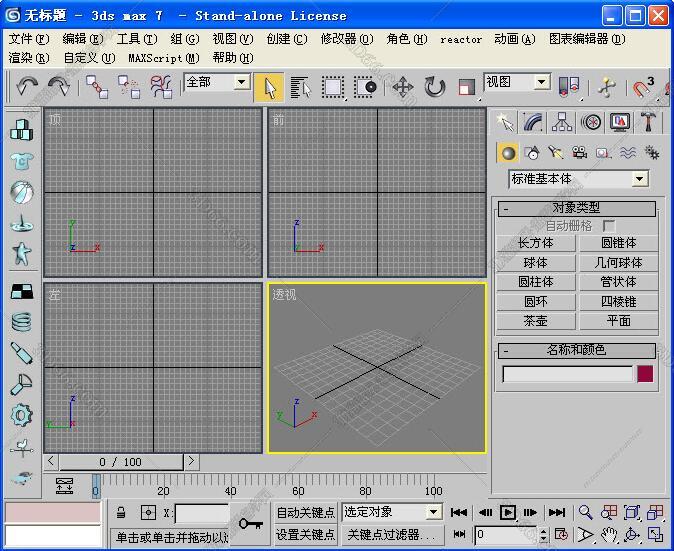Image resolution: width=674 pixels, height=551 pixels.
Task: Activate the Select and Move tool
Action: click(x=403, y=87)
